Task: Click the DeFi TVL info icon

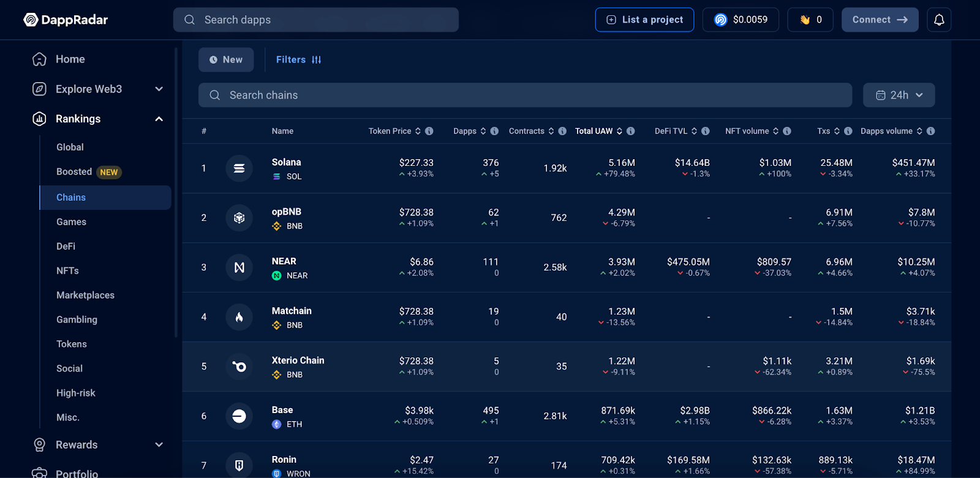Action: 706,131
